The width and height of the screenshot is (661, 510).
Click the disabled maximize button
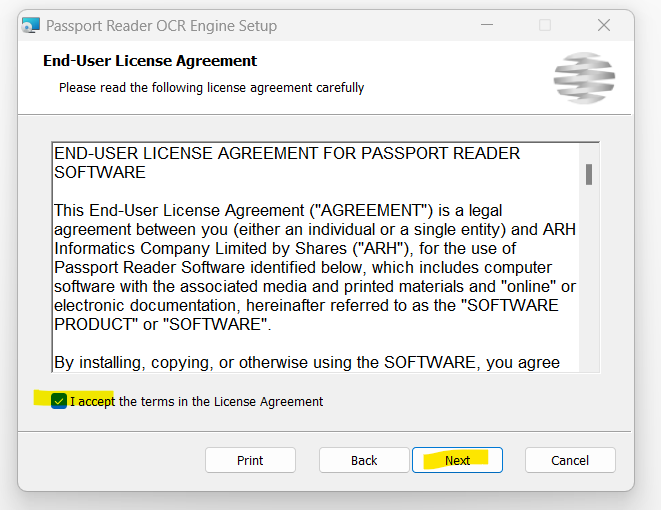[x=545, y=25]
